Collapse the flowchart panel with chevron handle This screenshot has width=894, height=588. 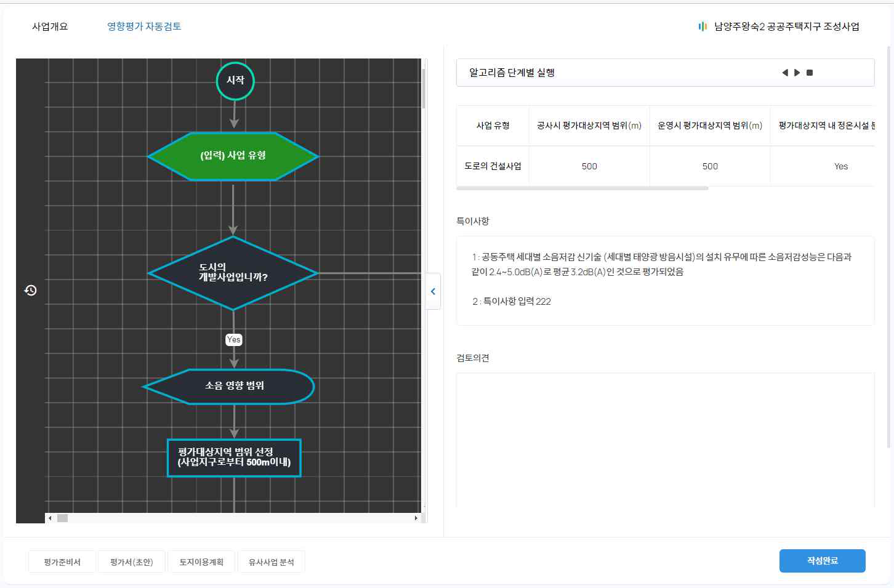[433, 291]
